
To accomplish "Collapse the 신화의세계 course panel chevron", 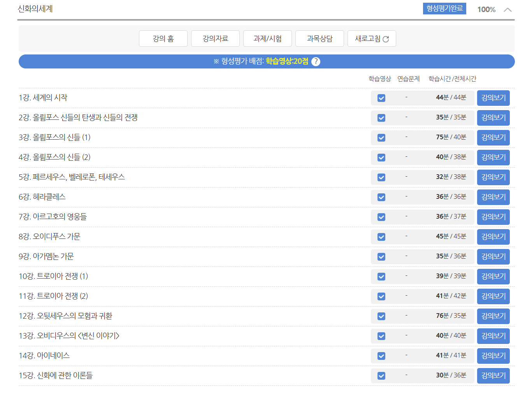I will click(507, 10).
